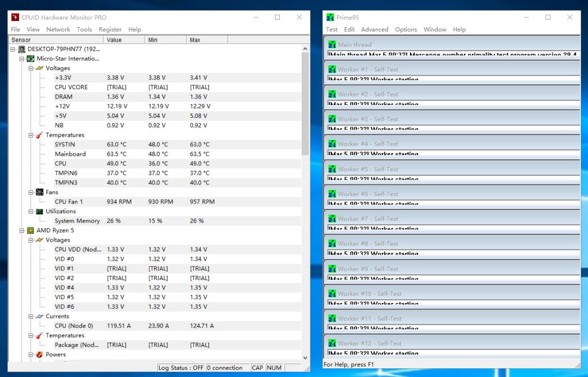Click the Voltages lightning icon under Micro-Star
The height and width of the screenshot is (377, 588).
(x=39, y=68)
